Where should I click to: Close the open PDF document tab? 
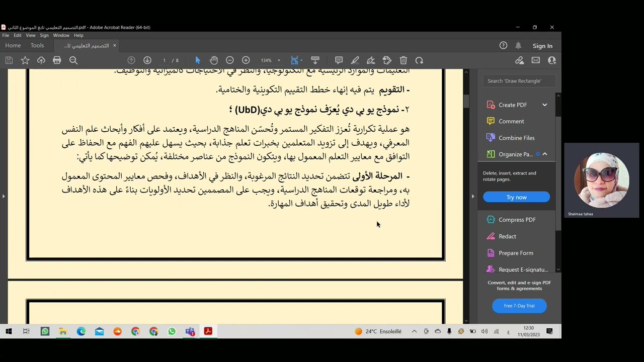click(114, 45)
